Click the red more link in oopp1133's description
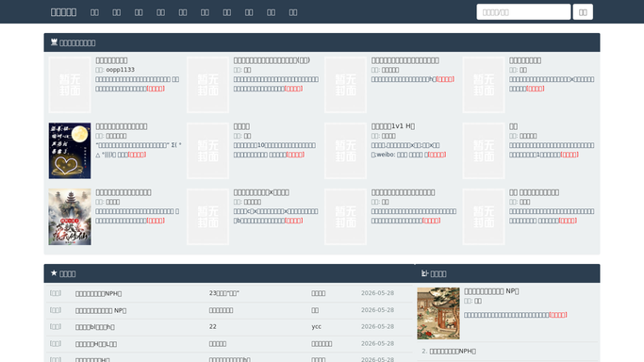 156,89
